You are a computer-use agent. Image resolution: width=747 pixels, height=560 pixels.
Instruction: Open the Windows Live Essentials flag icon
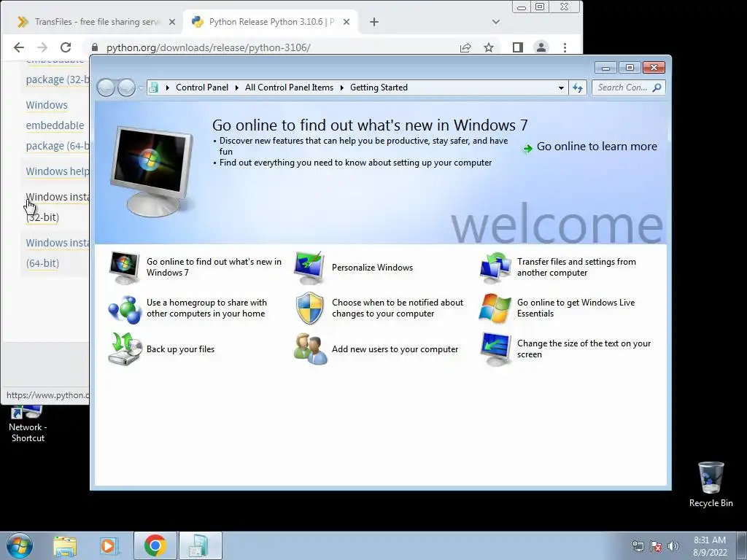(495, 308)
